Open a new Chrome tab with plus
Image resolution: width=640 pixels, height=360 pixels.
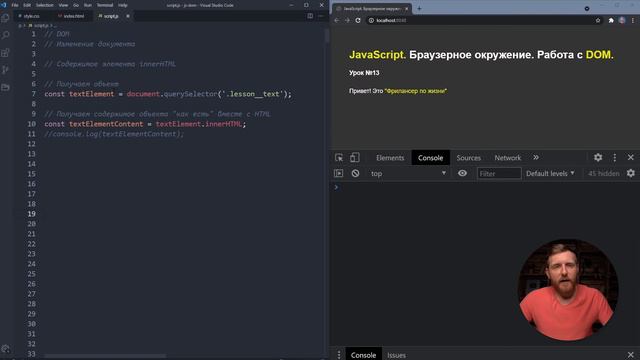[419, 8]
